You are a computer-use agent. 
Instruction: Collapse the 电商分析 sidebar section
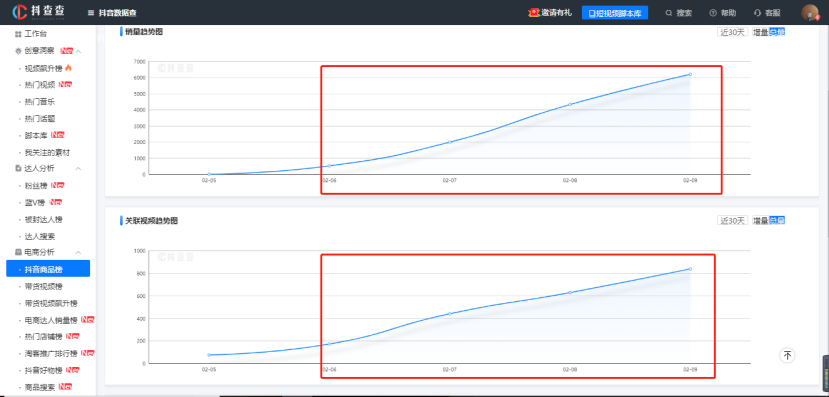(x=78, y=253)
